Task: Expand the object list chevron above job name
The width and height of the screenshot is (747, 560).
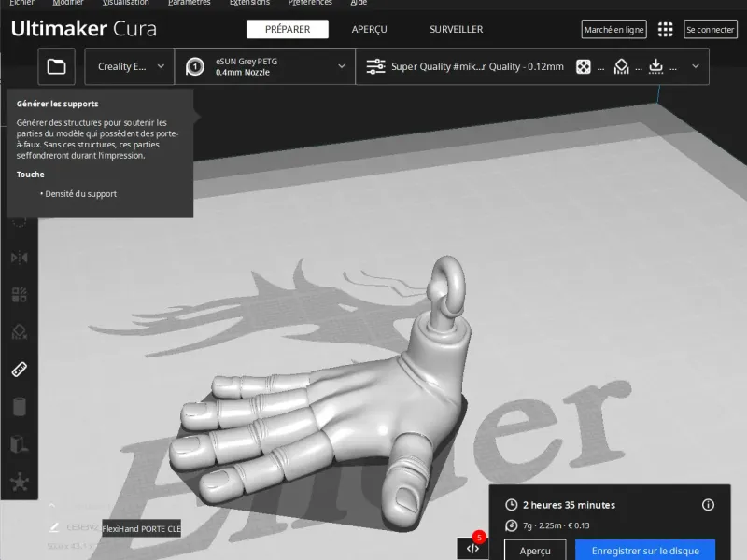Action: point(51,506)
